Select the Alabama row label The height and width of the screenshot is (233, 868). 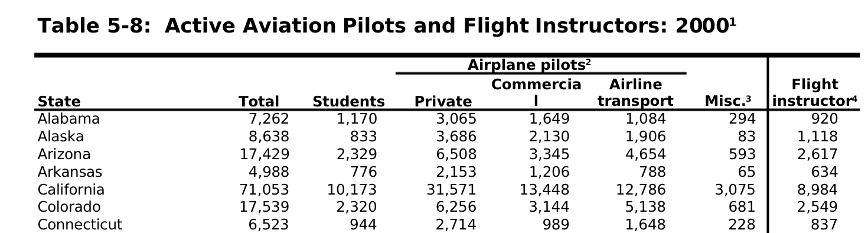click(x=68, y=119)
